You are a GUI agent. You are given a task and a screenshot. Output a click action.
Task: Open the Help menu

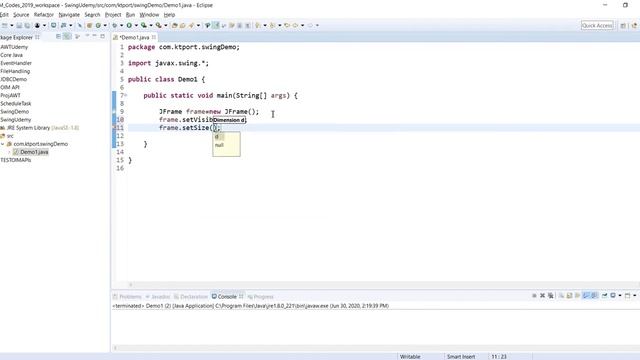pyautogui.click(x=169, y=15)
